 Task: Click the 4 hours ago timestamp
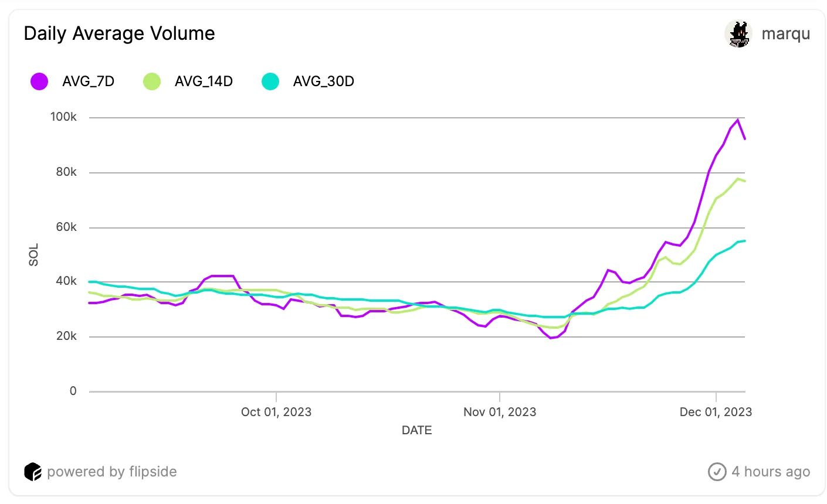pyautogui.click(x=771, y=472)
